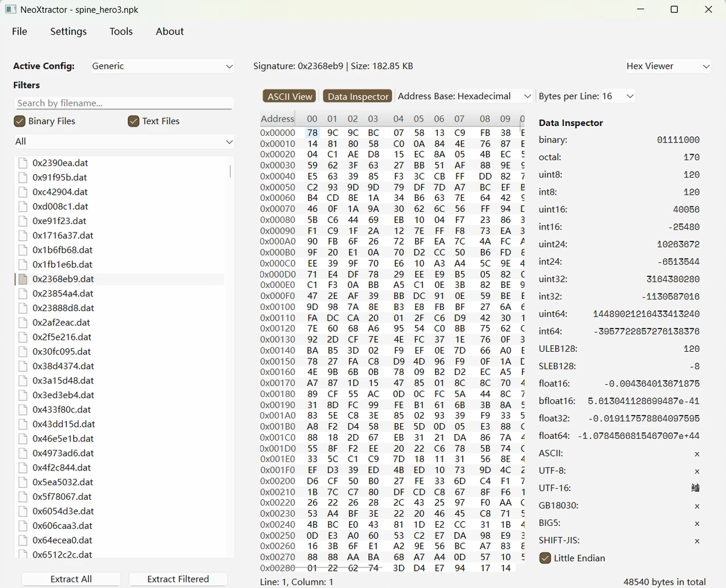
Task: Click the file icon of 0xe91f23.dat
Action: (x=23, y=221)
